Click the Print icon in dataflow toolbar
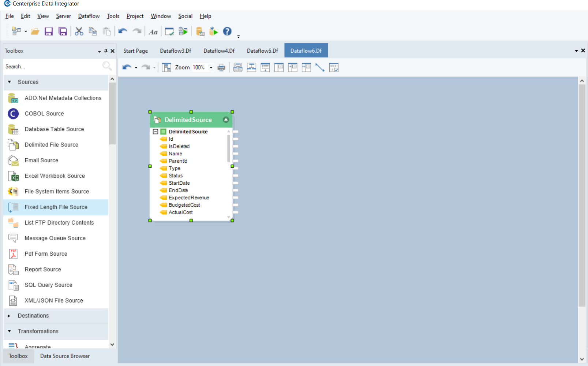 221,67
